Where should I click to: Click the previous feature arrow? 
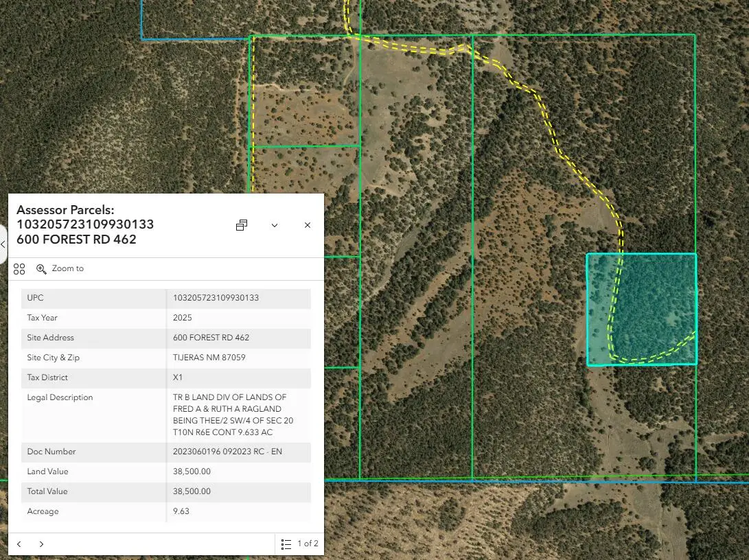pyautogui.click(x=19, y=544)
